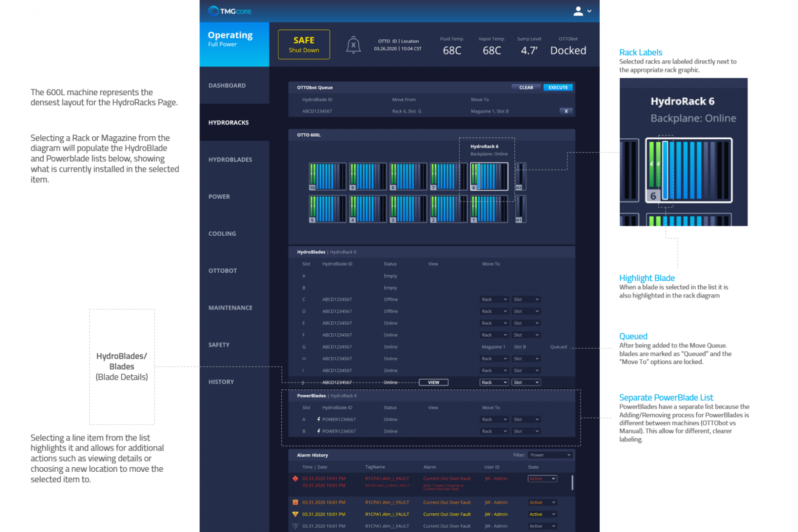The width and height of the screenshot is (798, 532).
Task: Click the Operating Full Power status tile
Action: coord(234,44)
